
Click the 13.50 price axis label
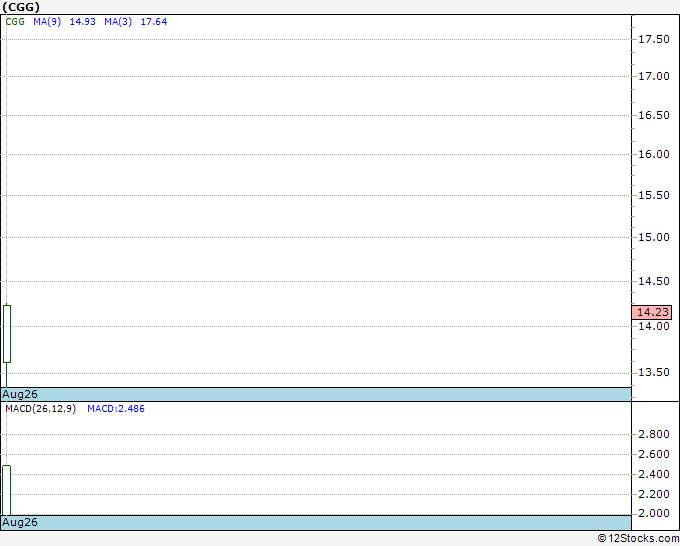(x=654, y=373)
